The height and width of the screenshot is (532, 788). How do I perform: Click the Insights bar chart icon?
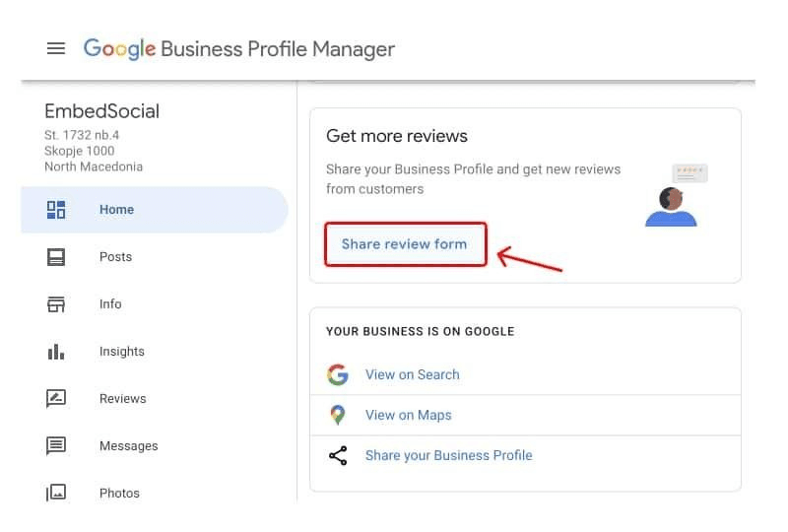tap(56, 352)
